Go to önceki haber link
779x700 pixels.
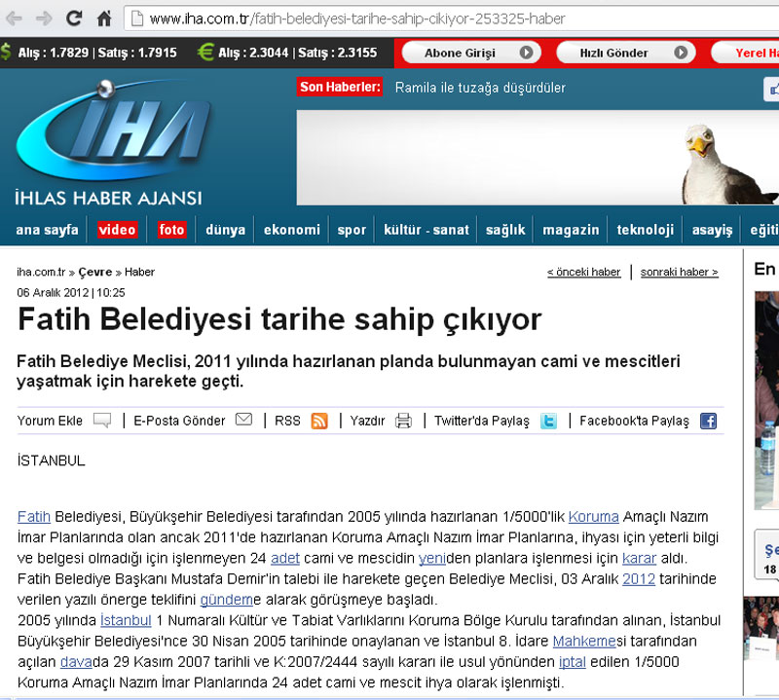(583, 273)
